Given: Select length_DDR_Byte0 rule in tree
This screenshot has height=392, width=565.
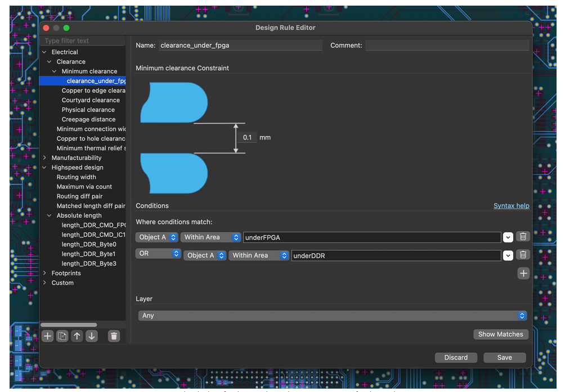Looking at the screenshot, I should [x=89, y=245].
